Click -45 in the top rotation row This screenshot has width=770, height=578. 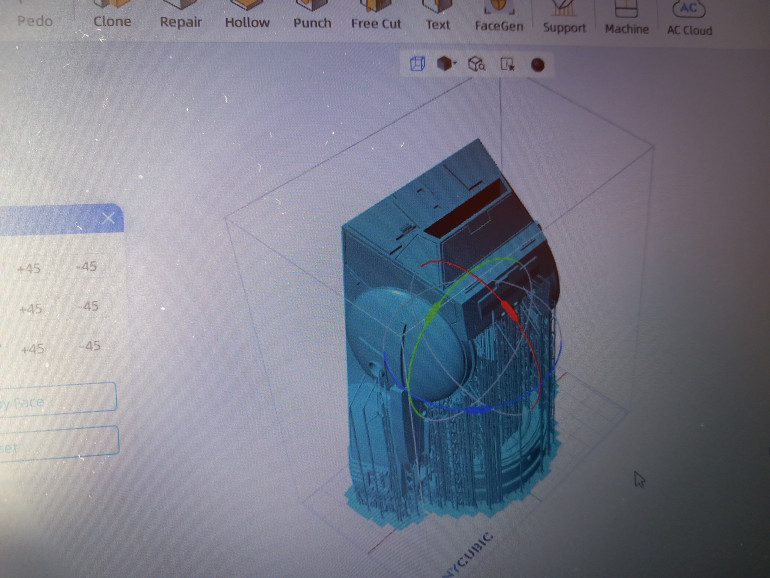(86, 267)
